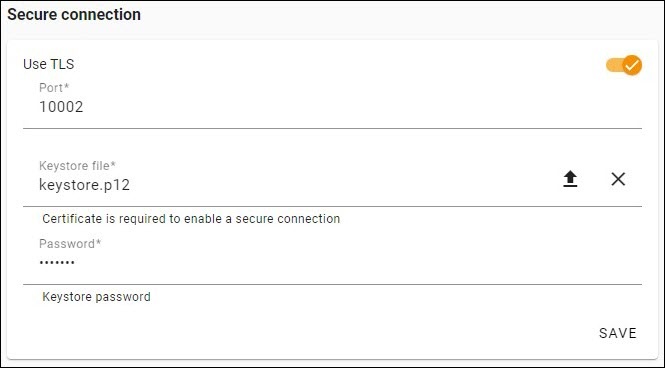Image resolution: width=665 pixels, height=368 pixels.
Task: Clear the keystore.p12 file with X icon
Action: tap(618, 179)
